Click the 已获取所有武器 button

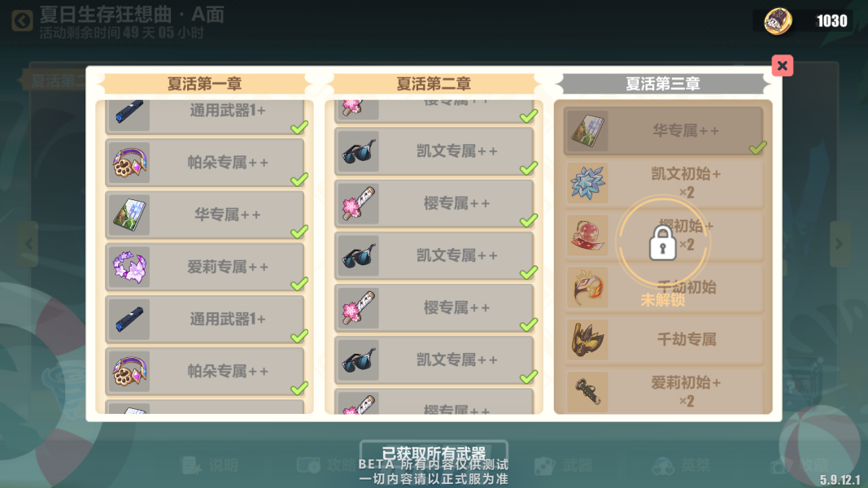[434, 453]
